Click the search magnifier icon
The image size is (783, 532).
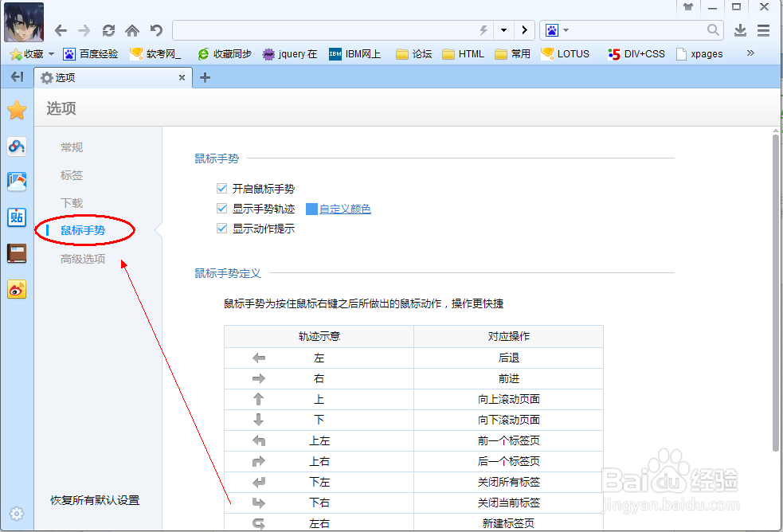coord(713,30)
